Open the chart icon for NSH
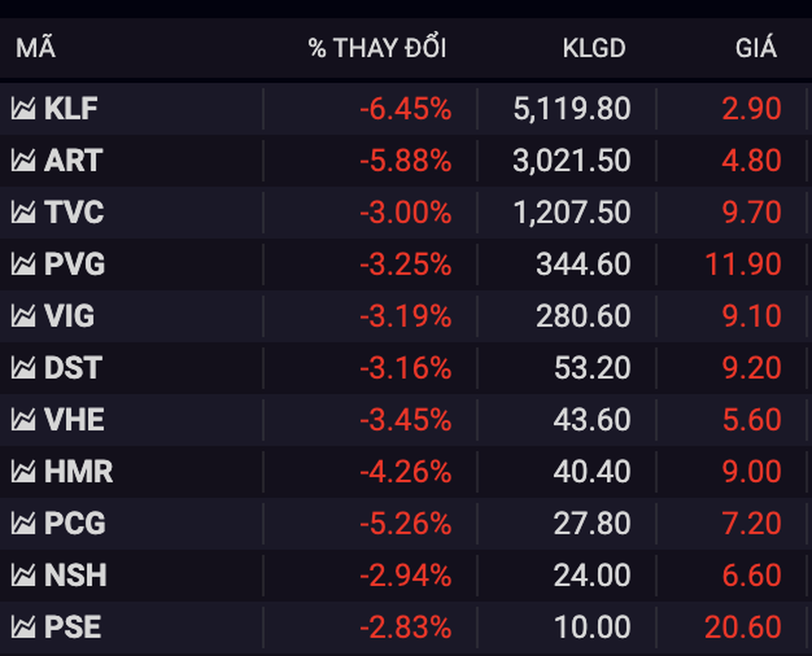 pyautogui.click(x=23, y=575)
